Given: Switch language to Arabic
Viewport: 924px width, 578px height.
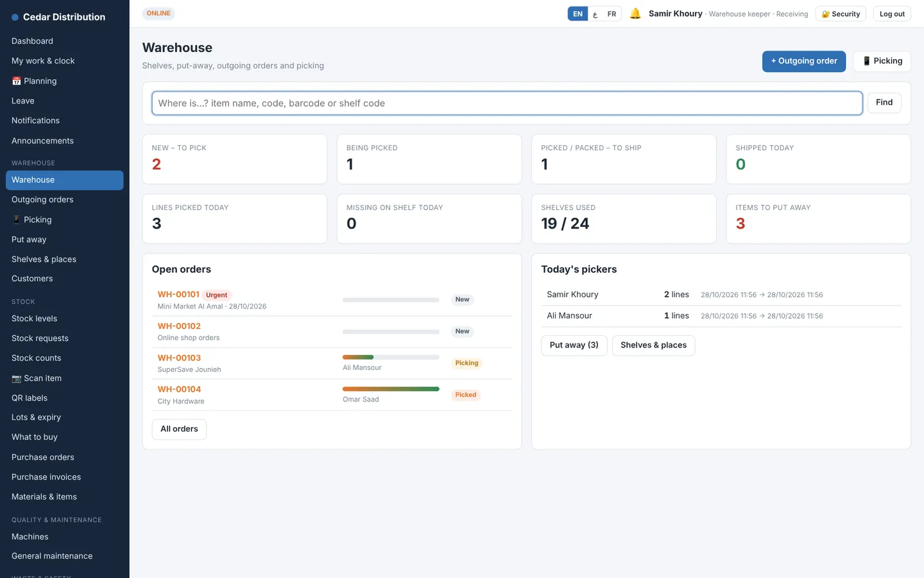Looking at the screenshot, I should coord(595,13).
